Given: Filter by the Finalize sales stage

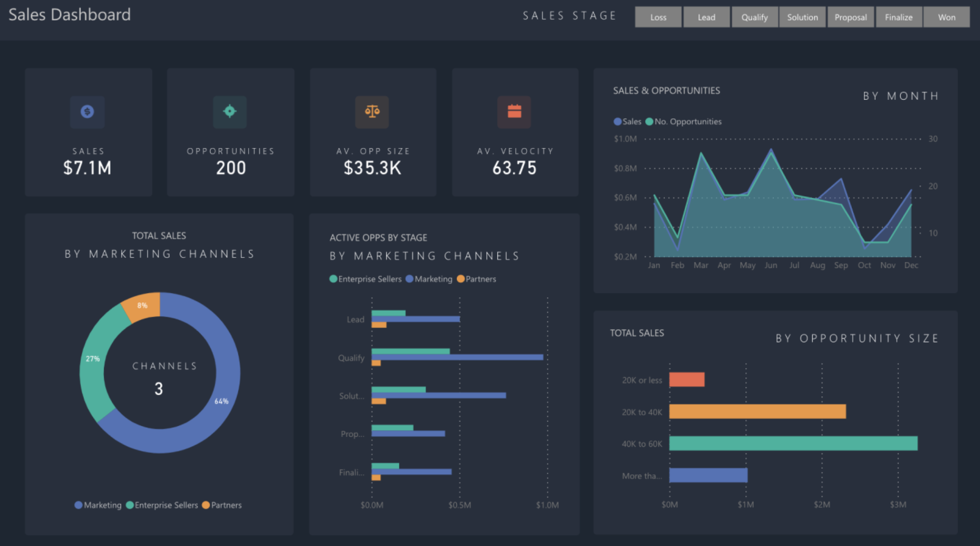Looking at the screenshot, I should (898, 17).
